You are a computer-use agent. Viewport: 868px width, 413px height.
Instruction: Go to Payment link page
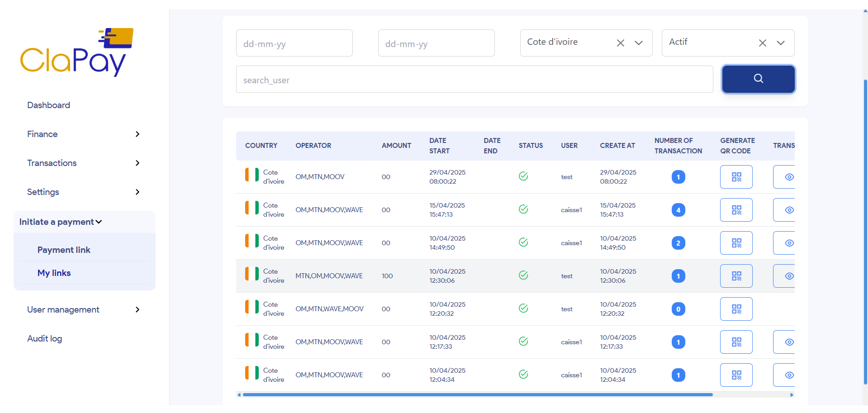tap(64, 250)
